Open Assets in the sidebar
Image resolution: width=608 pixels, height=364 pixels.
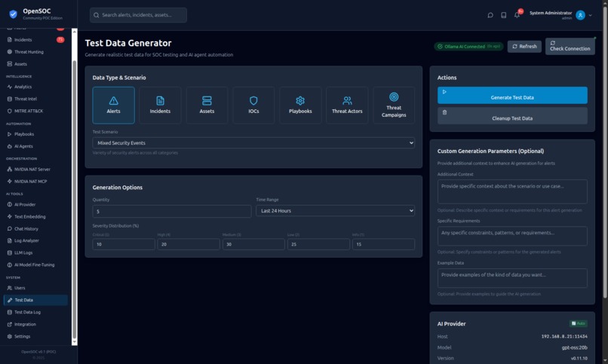[x=20, y=64]
